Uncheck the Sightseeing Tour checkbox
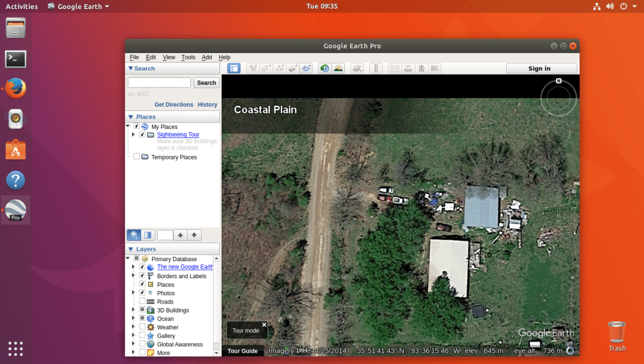 (x=142, y=135)
